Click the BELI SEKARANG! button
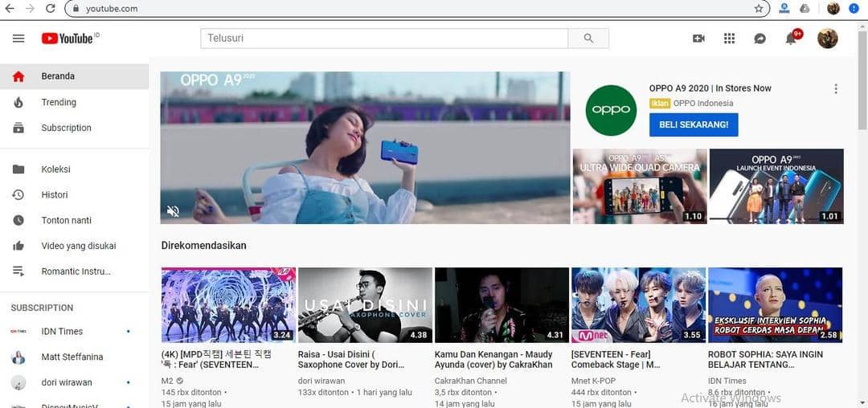 pos(694,124)
